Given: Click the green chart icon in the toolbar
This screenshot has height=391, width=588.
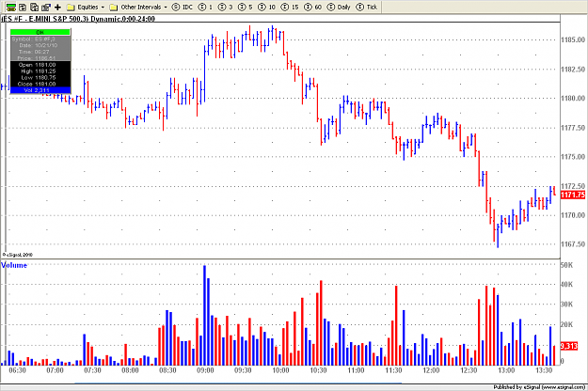Looking at the screenshot, I should click(11, 8).
